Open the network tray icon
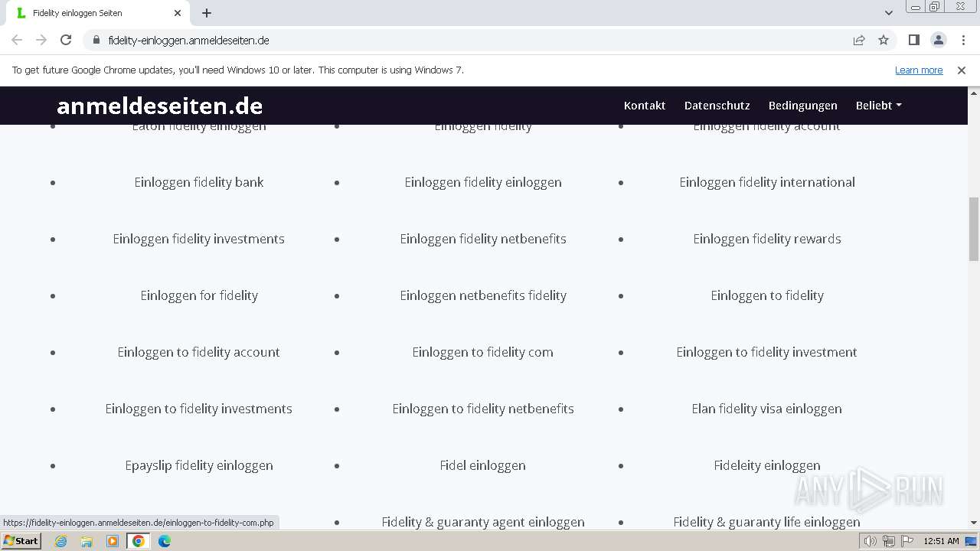This screenshot has height=551, width=980. [889, 541]
